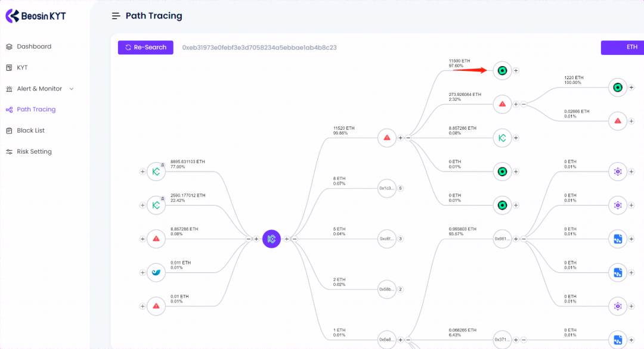Screen dimensions: 644x349
Task: Expand the exchange node sending 2590.177012 ETH
Action: click(143, 205)
